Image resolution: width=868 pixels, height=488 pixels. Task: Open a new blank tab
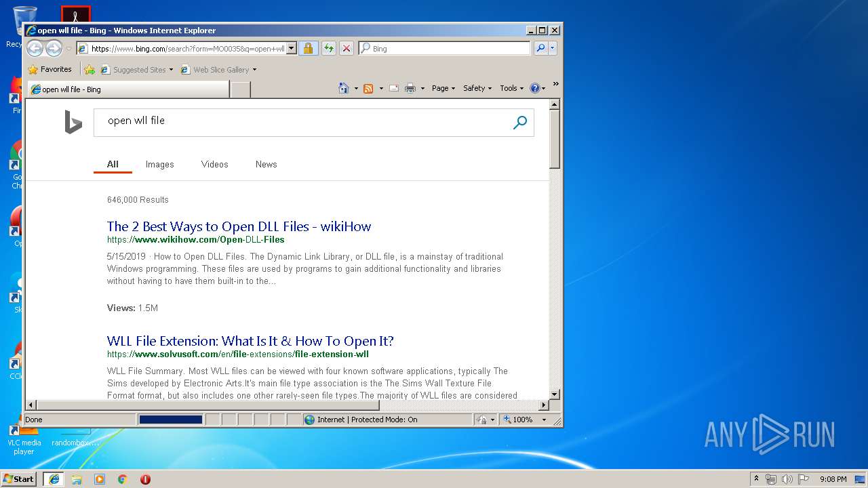[241, 89]
